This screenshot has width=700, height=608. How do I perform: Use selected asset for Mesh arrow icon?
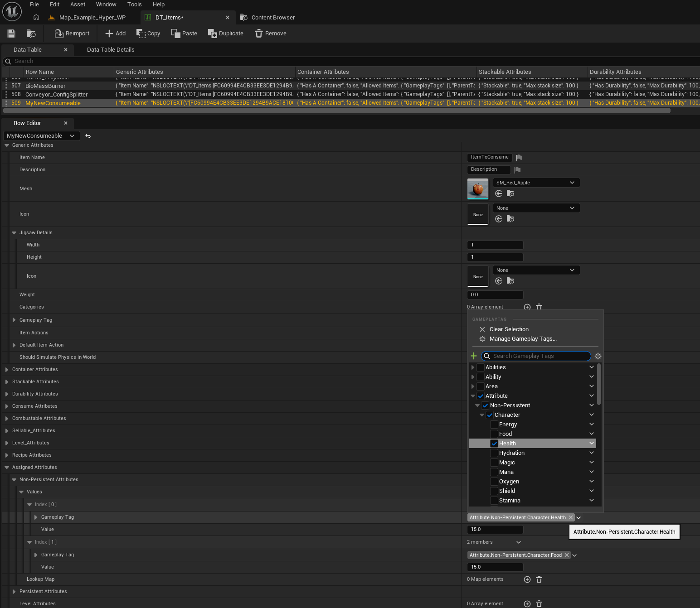499,194
